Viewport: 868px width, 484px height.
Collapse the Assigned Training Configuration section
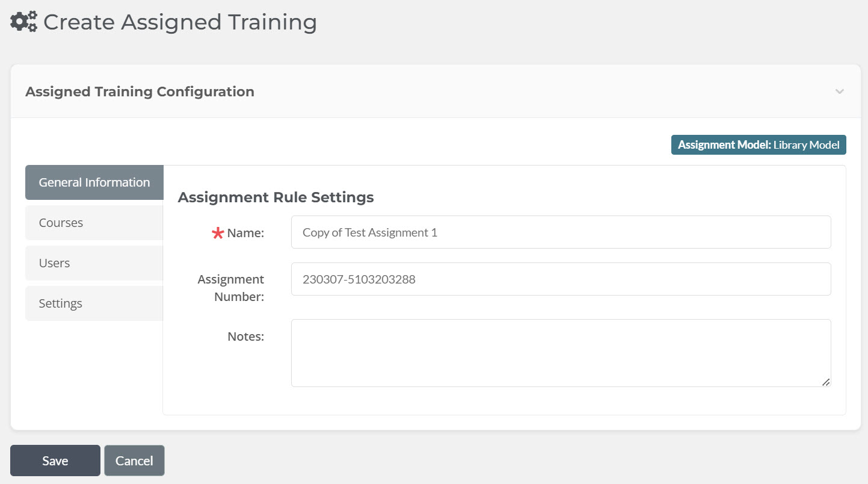pyautogui.click(x=840, y=92)
